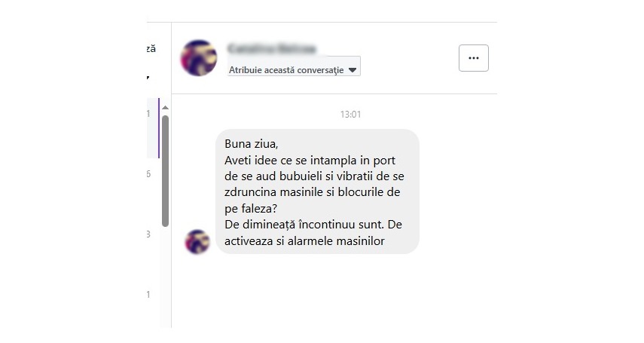This screenshot has height=343, width=644.
Task: Open the three-dots more options menu
Action: click(474, 58)
